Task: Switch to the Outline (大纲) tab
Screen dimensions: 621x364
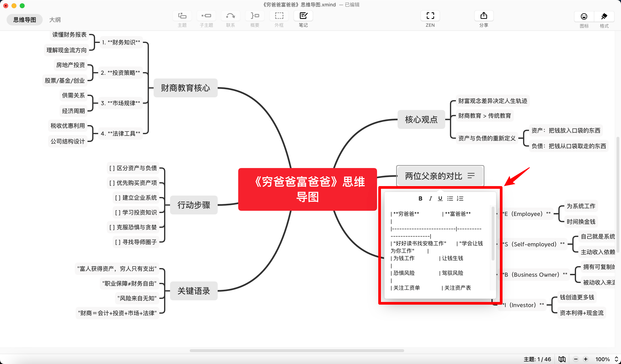Action: pyautogui.click(x=55, y=20)
